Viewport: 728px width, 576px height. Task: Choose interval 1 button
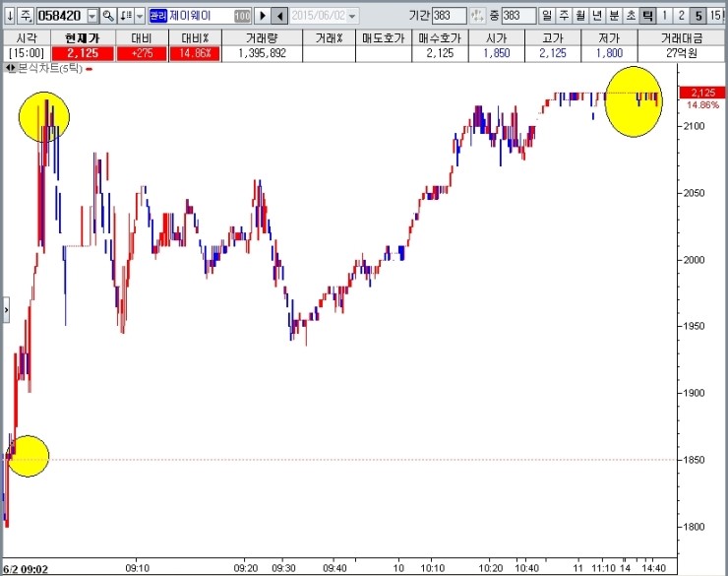tap(665, 16)
